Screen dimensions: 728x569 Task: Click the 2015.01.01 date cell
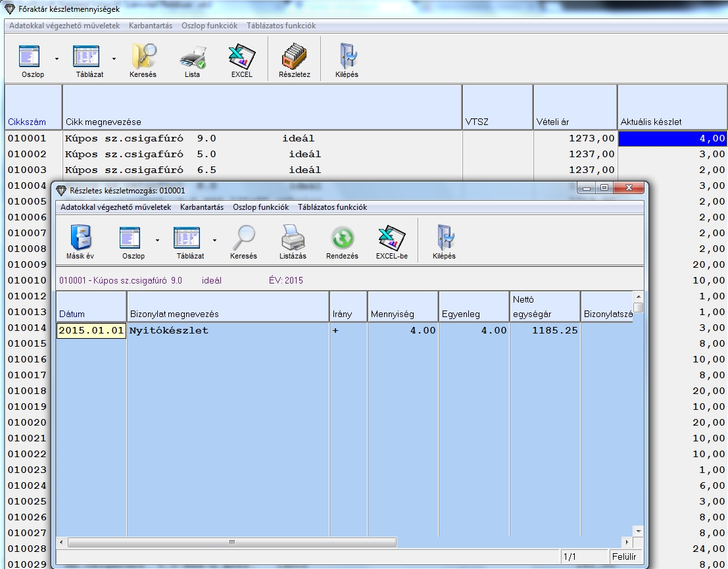tap(91, 331)
